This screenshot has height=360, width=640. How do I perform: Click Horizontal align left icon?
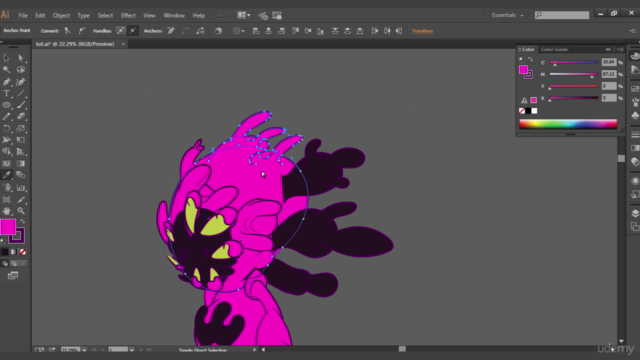tap(256, 31)
